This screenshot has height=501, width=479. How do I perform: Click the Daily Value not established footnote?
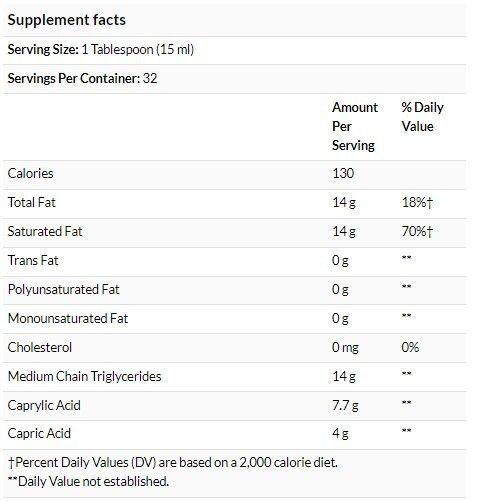coord(88,481)
